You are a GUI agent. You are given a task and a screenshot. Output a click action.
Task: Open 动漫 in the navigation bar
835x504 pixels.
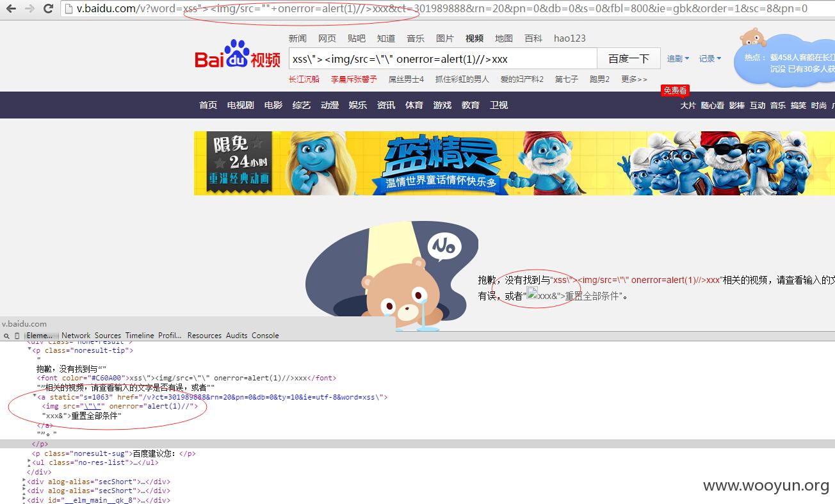pyautogui.click(x=330, y=105)
